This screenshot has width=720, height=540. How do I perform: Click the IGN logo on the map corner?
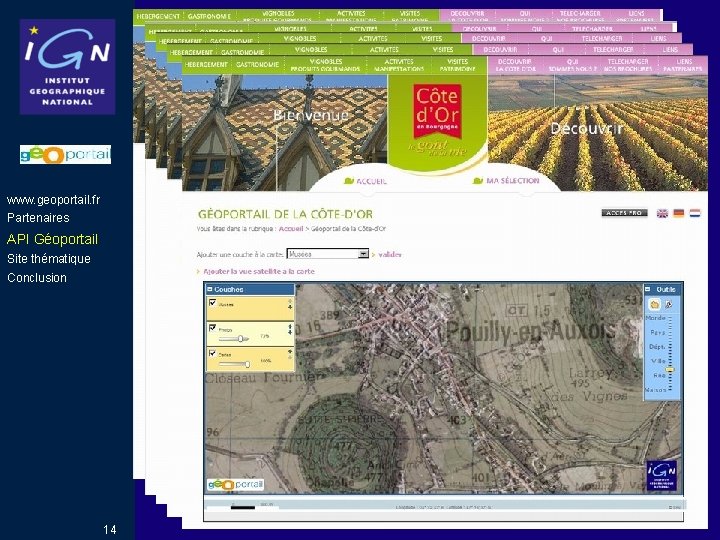(661, 476)
